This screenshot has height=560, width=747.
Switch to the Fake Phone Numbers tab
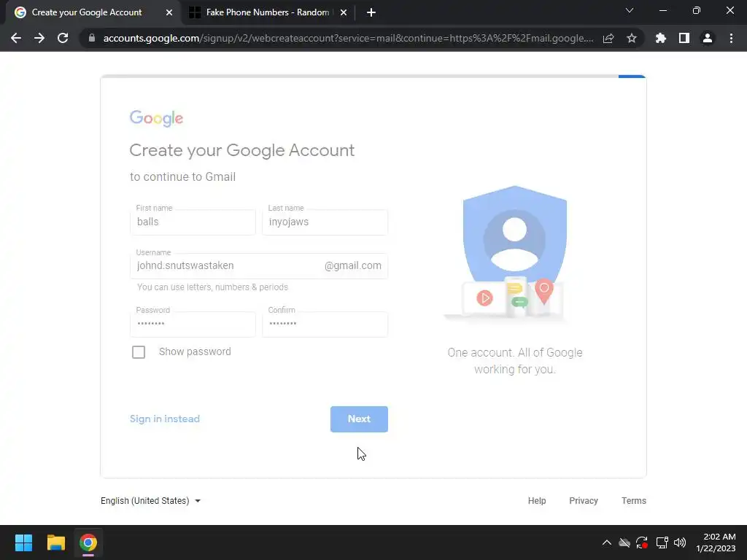(268, 12)
